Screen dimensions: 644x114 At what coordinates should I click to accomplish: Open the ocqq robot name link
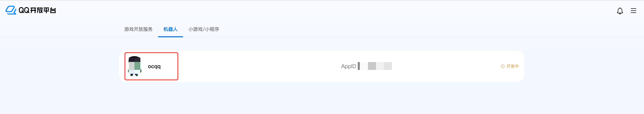tap(154, 66)
